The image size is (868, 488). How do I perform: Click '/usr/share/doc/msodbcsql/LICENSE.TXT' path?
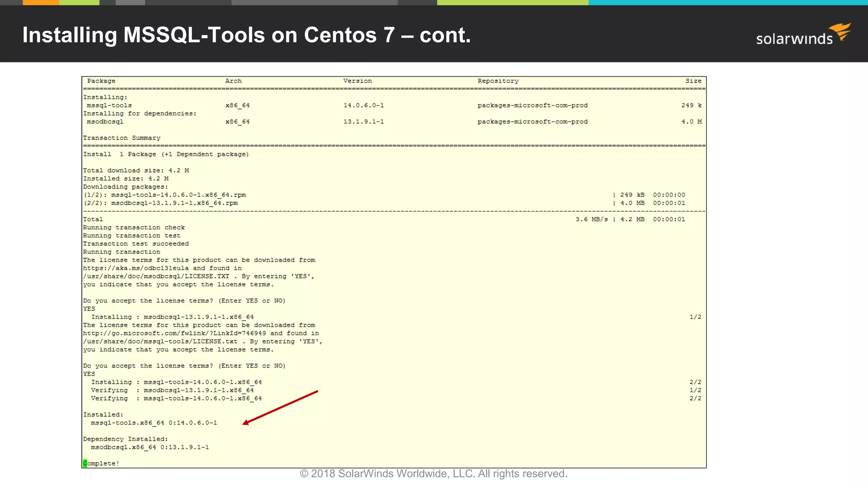point(156,276)
